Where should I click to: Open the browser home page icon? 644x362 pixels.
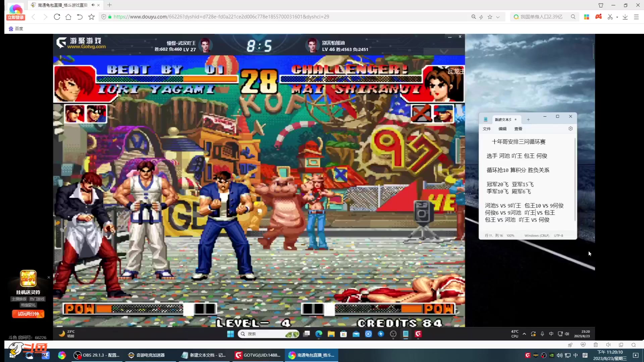pos(68,17)
